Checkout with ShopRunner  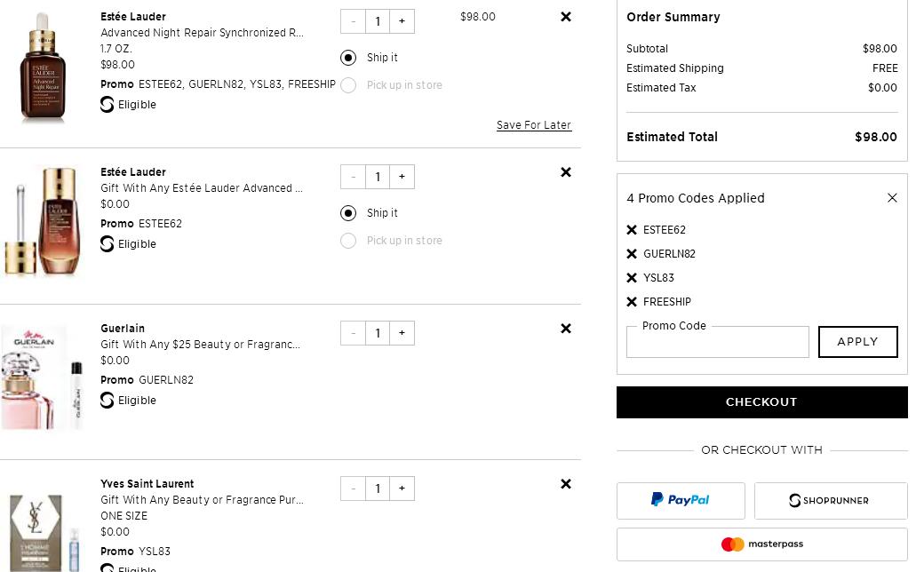831,501
